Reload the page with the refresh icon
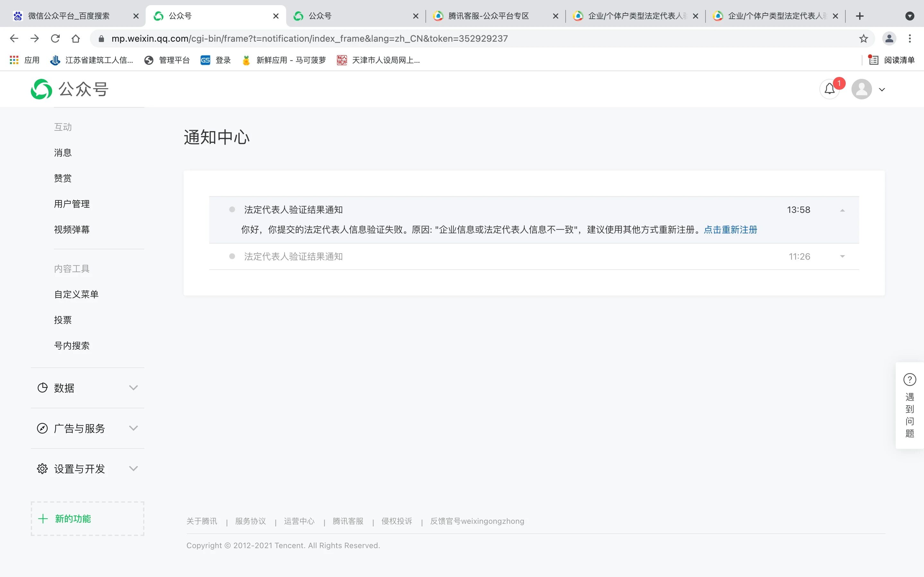 tap(56, 38)
